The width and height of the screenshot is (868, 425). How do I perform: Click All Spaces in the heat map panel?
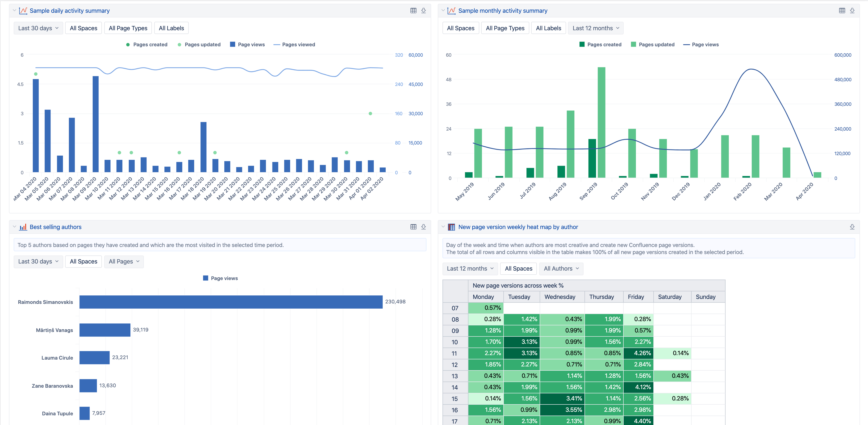519,268
